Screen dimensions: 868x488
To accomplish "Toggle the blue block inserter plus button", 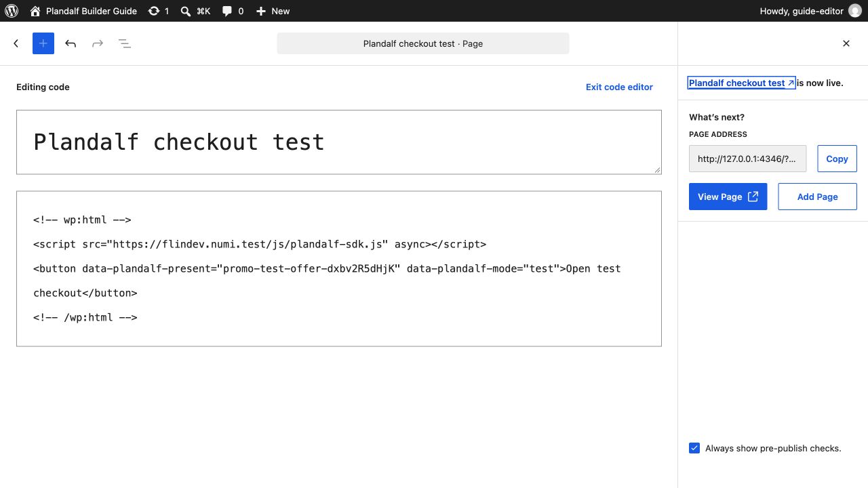I will pyautogui.click(x=43, y=43).
